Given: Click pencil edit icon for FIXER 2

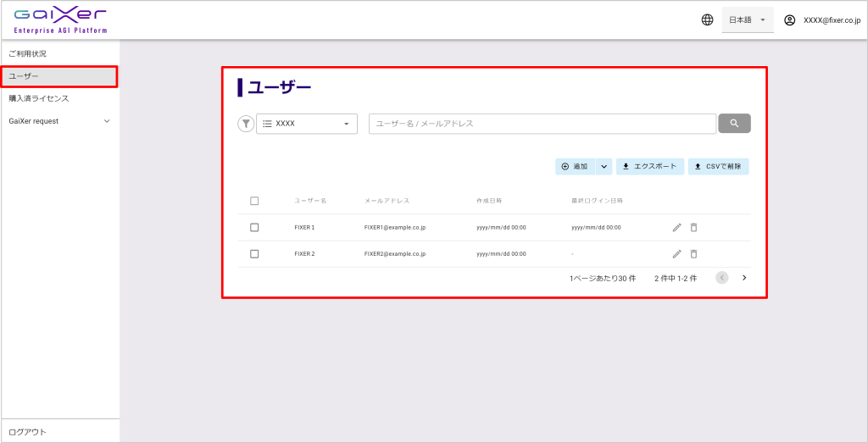Looking at the screenshot, I should coord(676,253).
